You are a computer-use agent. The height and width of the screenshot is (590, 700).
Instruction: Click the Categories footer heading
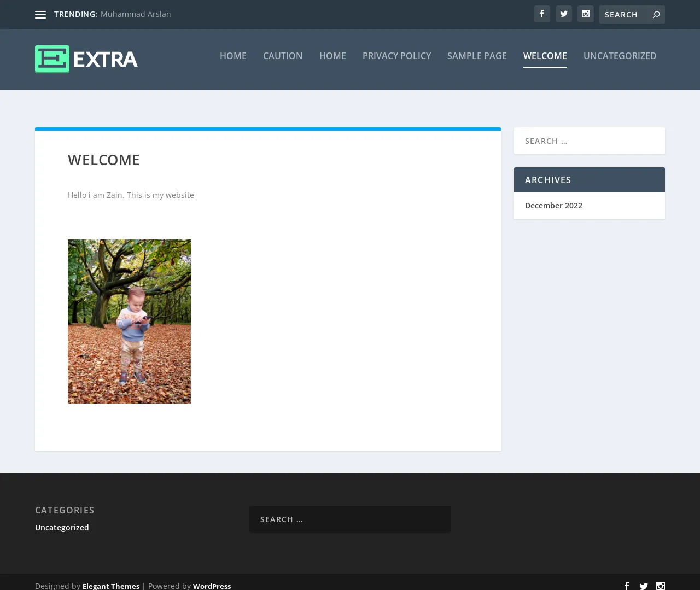pyautogui.click(x=65, y=510)
